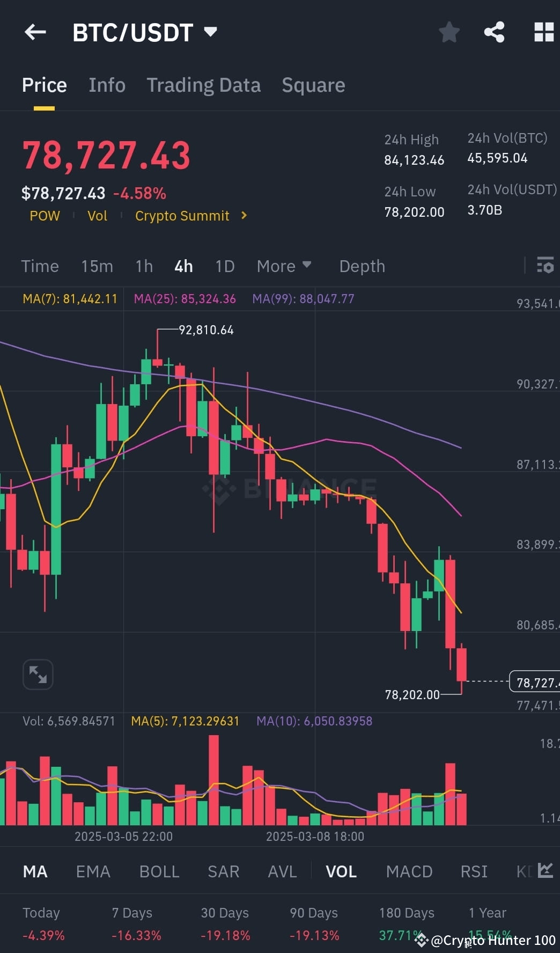The height and width of the screenshot is (953, 560).
Task: Open the Info tab
Action: 107,85
